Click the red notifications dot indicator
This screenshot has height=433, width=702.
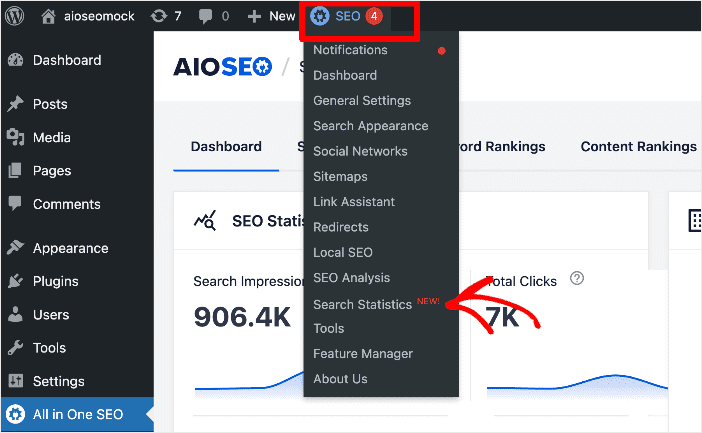(x=441, y=51)
